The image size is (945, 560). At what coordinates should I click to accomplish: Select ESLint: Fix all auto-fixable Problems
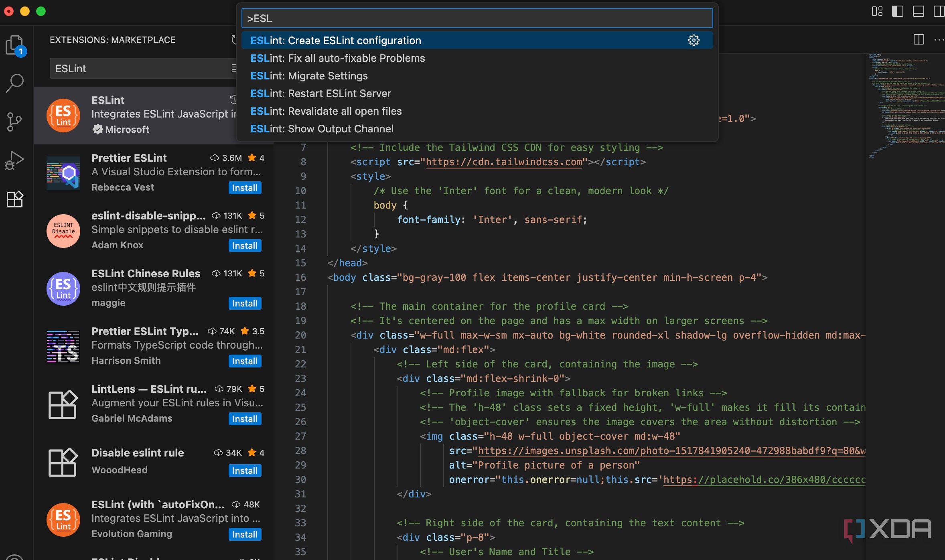point(337,58)
